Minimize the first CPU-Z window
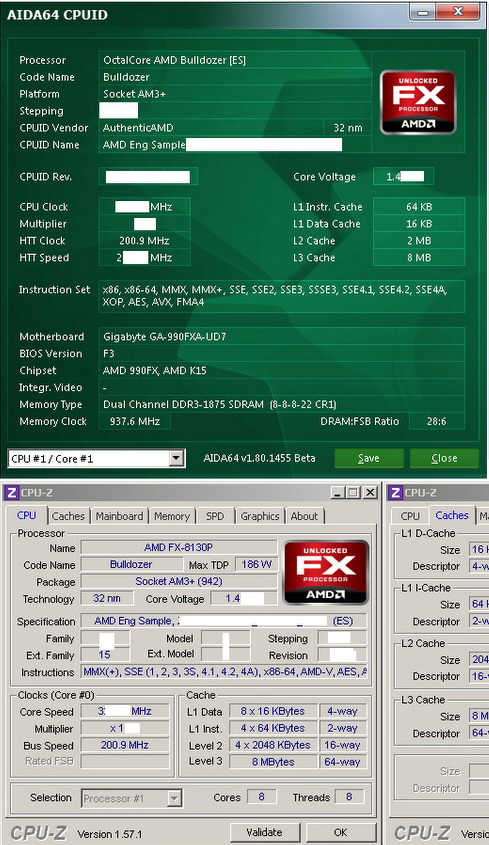This screenshot has height=845, width=489. 338,492
